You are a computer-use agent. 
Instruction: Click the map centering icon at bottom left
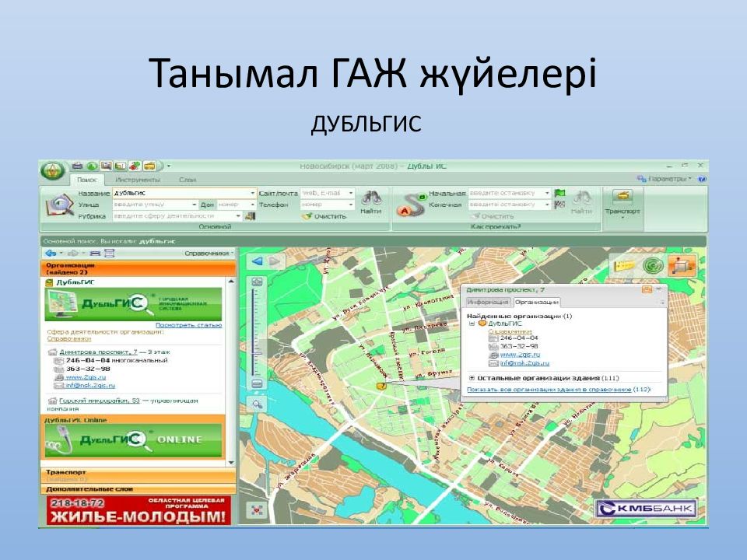(x=258, y=510)
